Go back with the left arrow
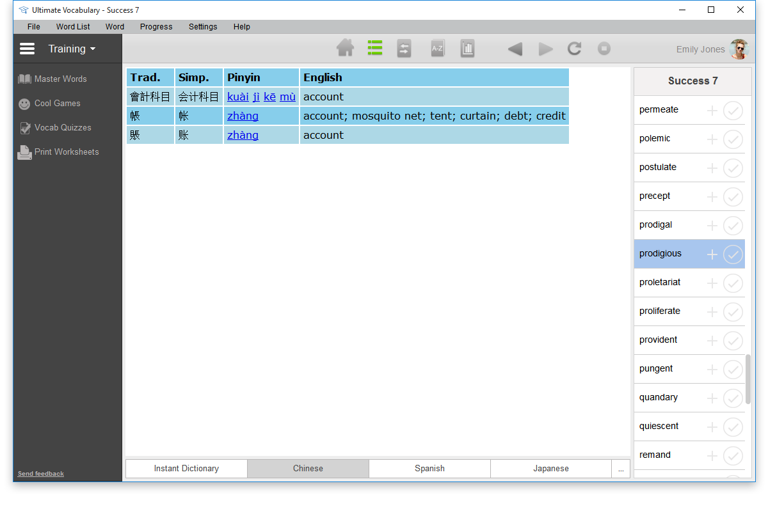 coord(515,49)
